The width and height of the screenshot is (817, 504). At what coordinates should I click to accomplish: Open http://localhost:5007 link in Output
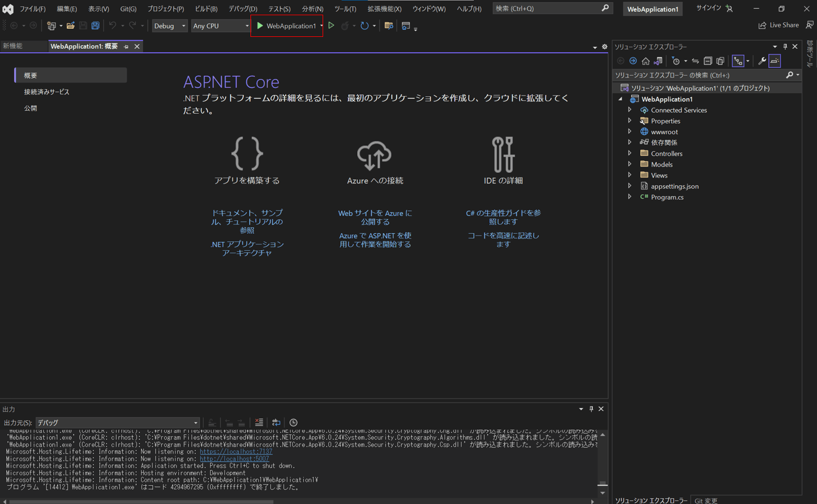[x=235, y=459]
